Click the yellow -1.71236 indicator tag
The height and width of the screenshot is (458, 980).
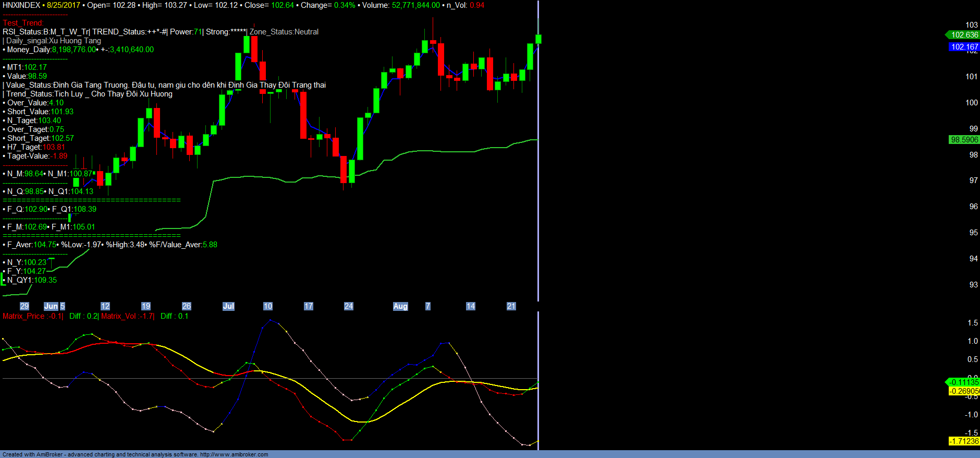[964, 441]
